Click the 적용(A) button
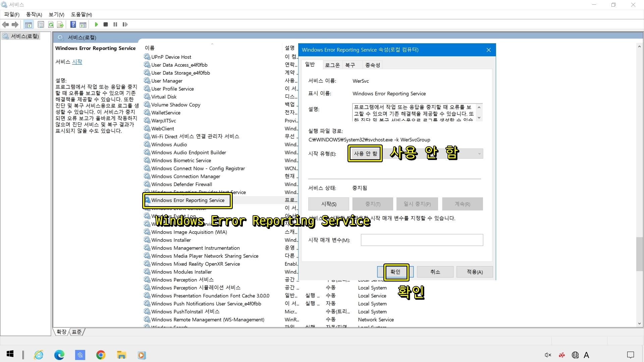The height and width of the screenshot is (362, 644). 475,272
